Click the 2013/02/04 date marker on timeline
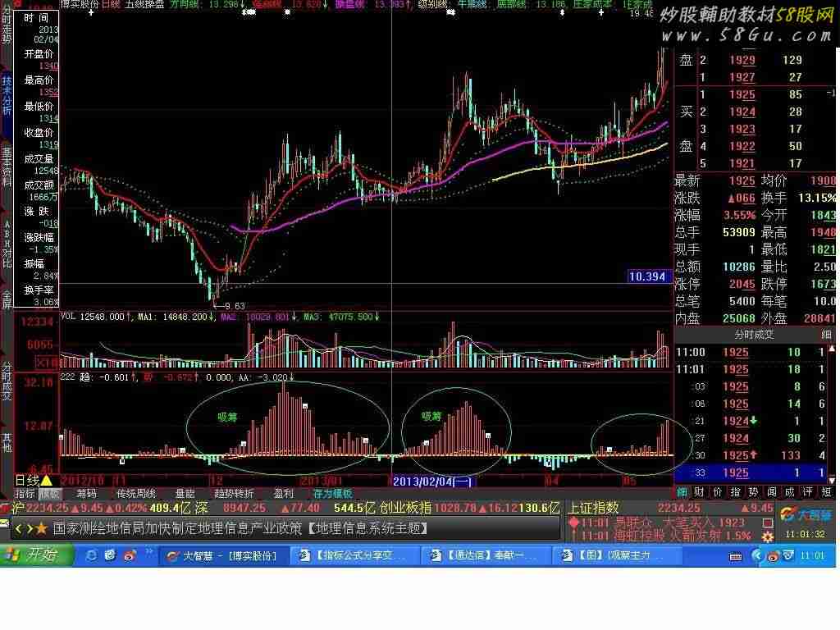 432,481
